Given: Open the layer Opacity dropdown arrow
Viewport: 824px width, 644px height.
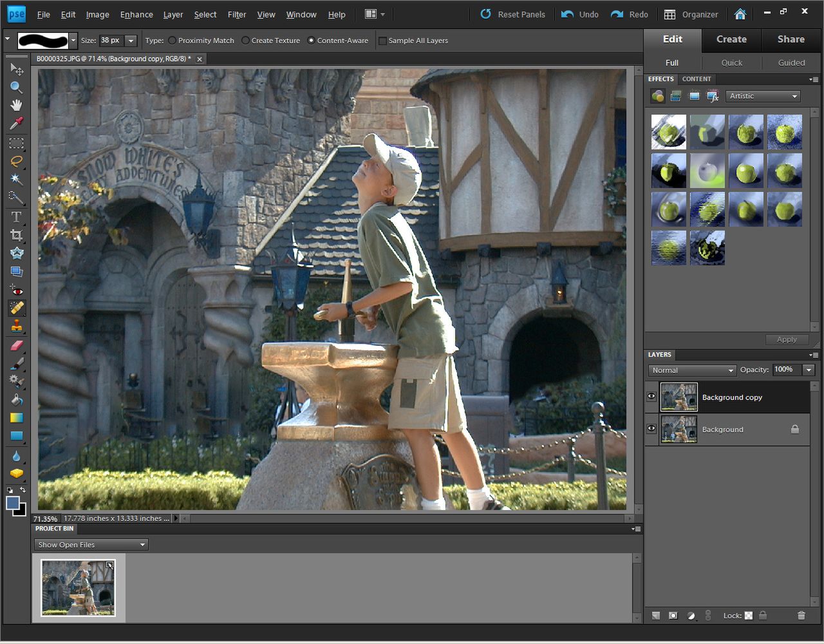Looking at the screenshot, I should pos(809,370).
